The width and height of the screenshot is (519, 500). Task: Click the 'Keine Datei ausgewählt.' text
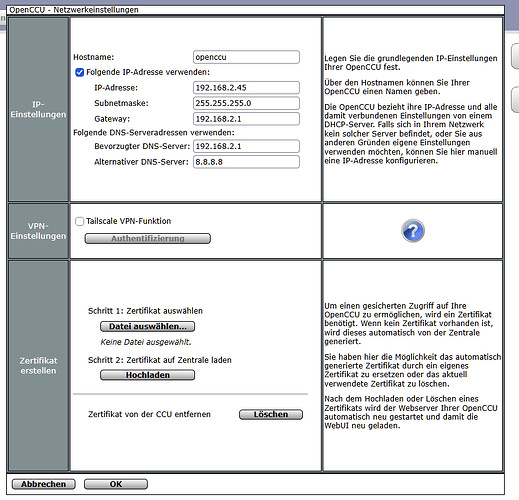pyautogui.click(x=146, y=342)
